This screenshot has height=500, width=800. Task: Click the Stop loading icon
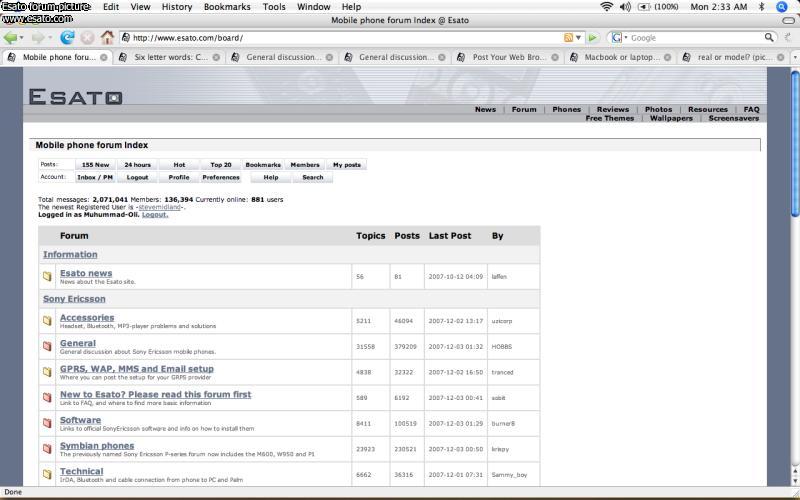point(87,38)
